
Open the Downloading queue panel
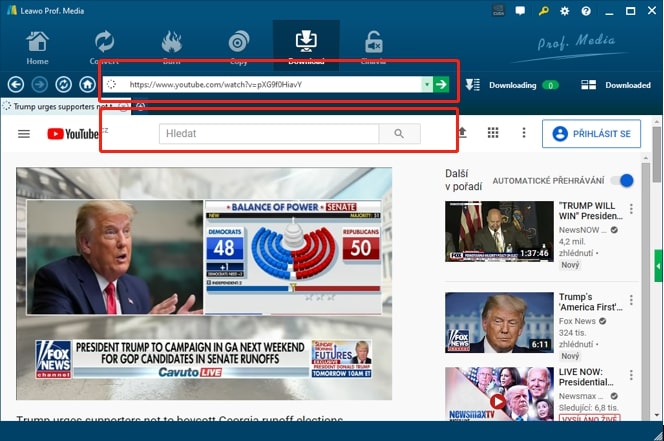512,85
